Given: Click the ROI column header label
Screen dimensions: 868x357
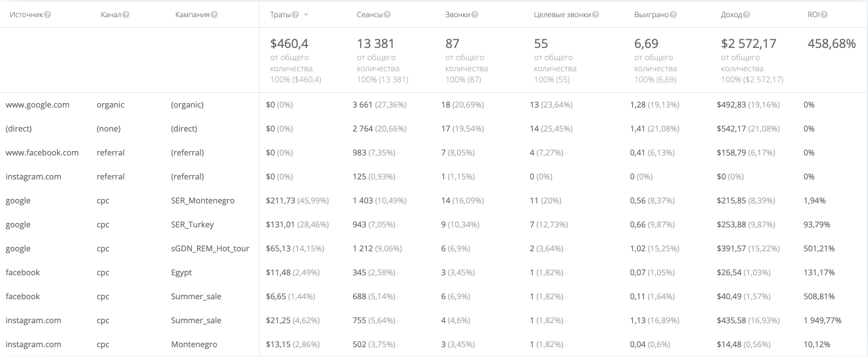Looking at the screenshot, I should click(813, 15).
